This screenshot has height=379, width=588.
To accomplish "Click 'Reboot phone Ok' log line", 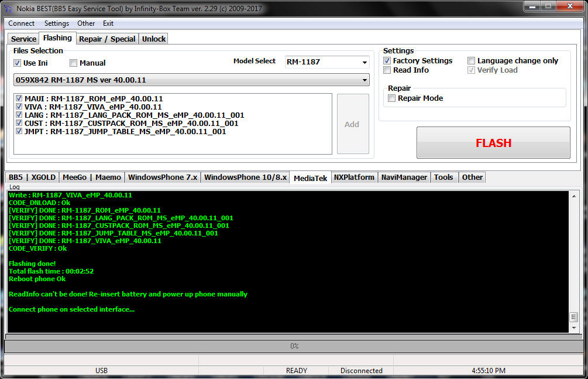I will click(37, 279).
